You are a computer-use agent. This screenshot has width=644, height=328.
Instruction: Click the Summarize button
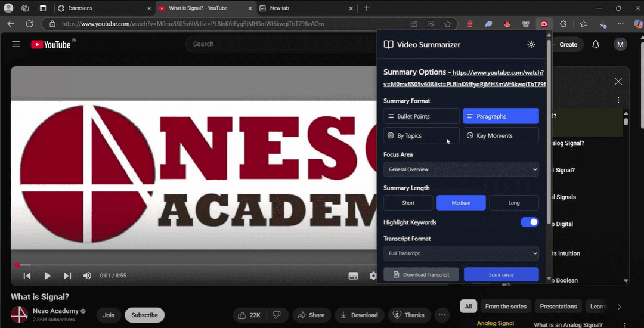(x=501, y=275)
